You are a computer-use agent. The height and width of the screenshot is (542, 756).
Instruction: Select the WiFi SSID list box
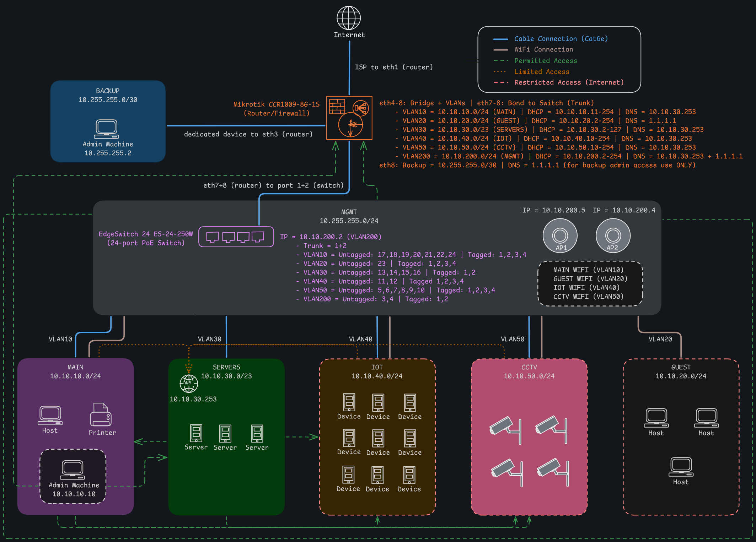click(x=590, y=283)
